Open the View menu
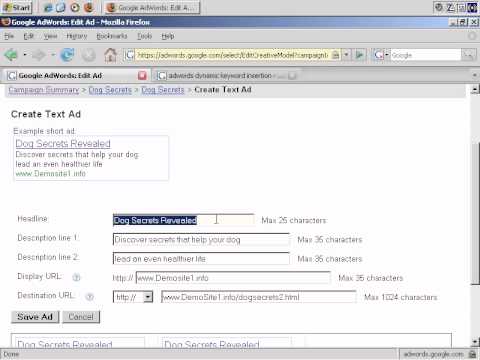 [50, 36]
